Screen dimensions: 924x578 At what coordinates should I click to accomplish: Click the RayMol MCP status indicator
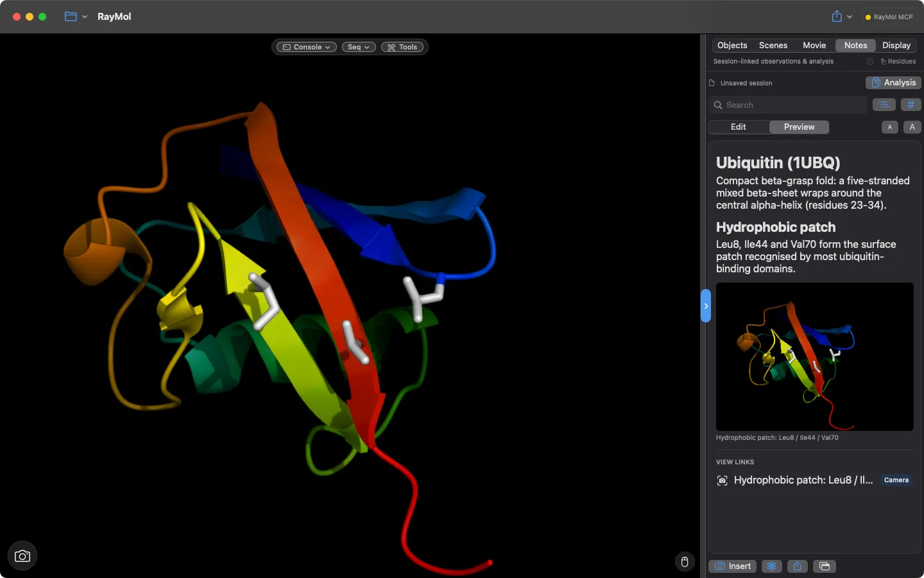point(889,17)
